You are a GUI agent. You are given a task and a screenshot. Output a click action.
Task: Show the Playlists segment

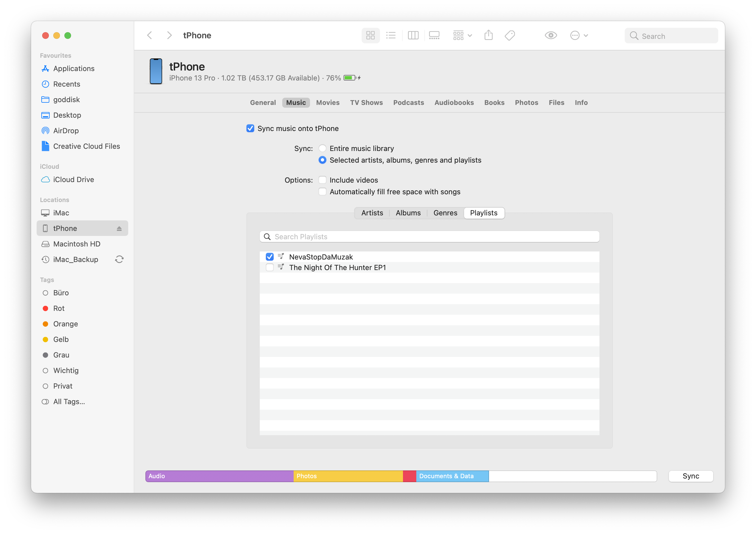click(484, 213)
